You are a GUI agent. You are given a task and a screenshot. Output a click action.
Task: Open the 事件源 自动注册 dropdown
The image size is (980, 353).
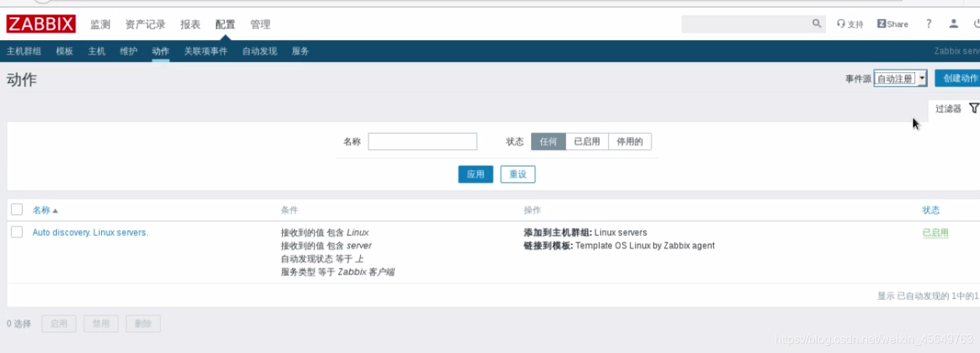pos(901,79)
